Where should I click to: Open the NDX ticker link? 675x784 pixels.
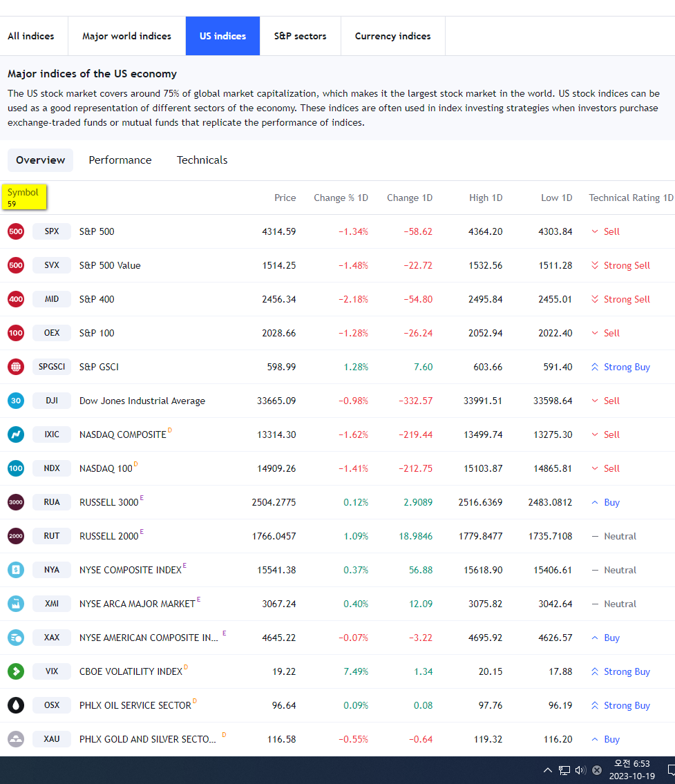pos(52,468)
